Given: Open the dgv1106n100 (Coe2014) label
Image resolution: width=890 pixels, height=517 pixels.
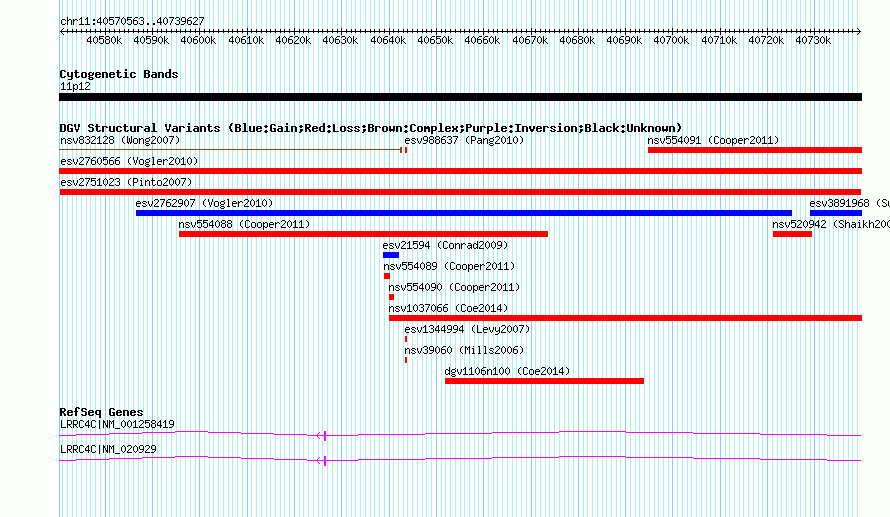Looking at the screenshot, I should (507, 371).
